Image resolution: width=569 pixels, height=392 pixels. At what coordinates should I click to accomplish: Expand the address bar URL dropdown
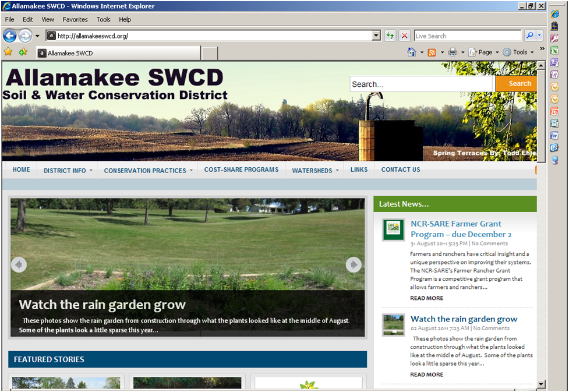[x=376, y=36]
